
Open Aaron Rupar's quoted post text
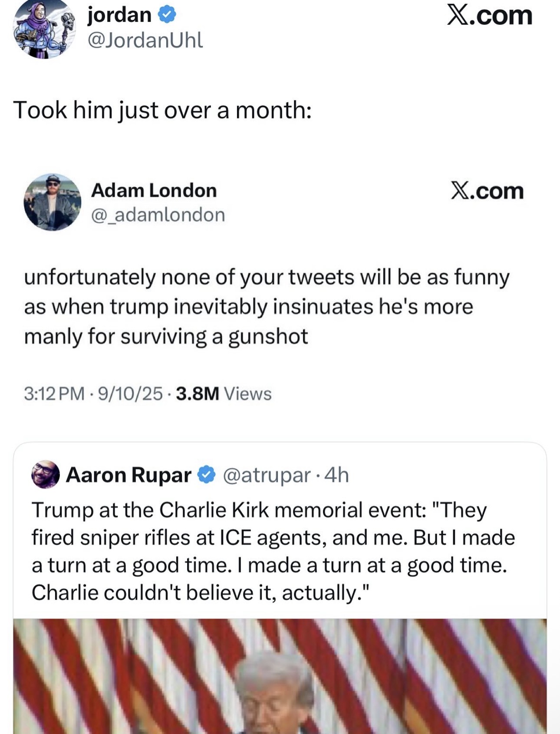273,551
